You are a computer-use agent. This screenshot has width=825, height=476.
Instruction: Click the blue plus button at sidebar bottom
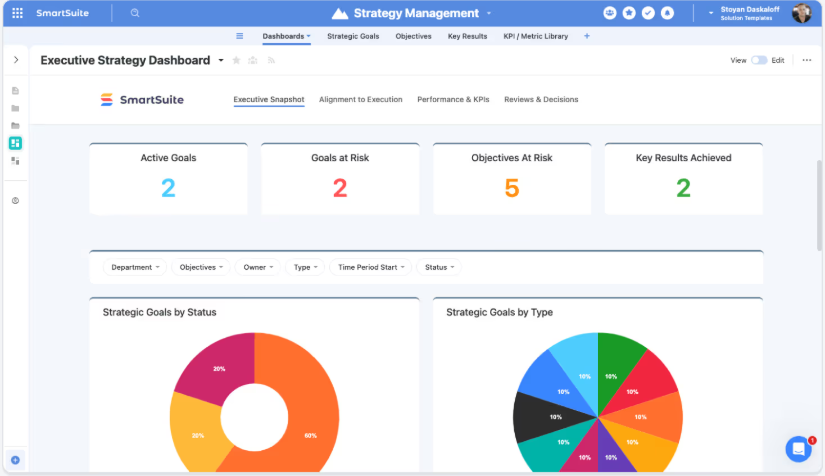pyautogui.click(x=15, y=460)
